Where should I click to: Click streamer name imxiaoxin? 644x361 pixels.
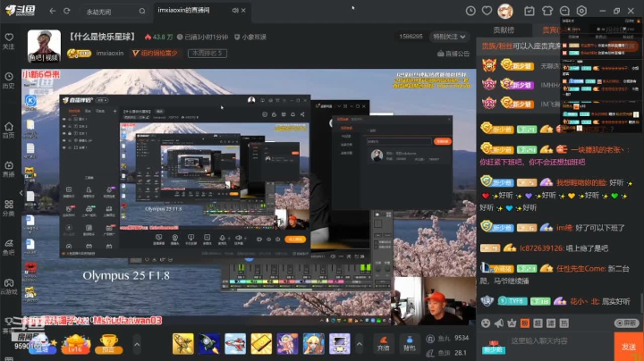(x=110, y=54)
